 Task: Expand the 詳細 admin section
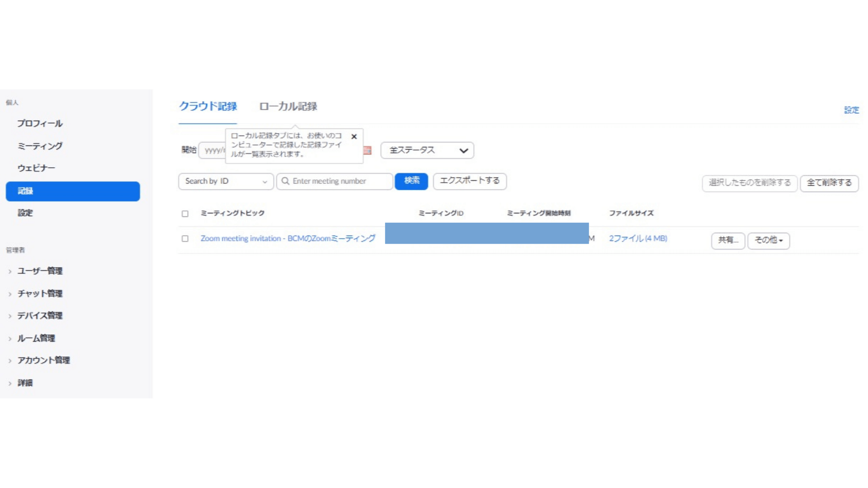[x=24, y=382]
